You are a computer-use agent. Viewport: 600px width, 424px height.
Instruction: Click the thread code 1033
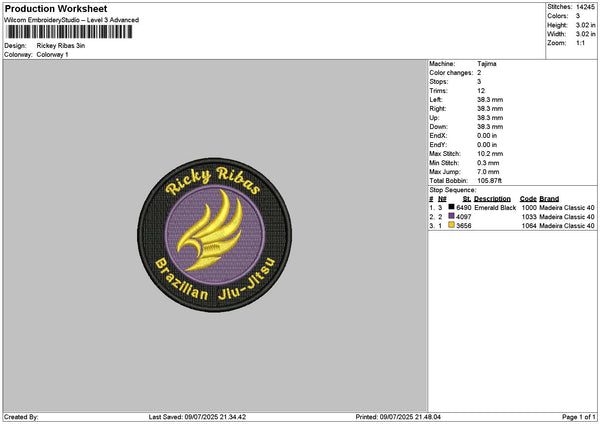click(x=529, y=217)
